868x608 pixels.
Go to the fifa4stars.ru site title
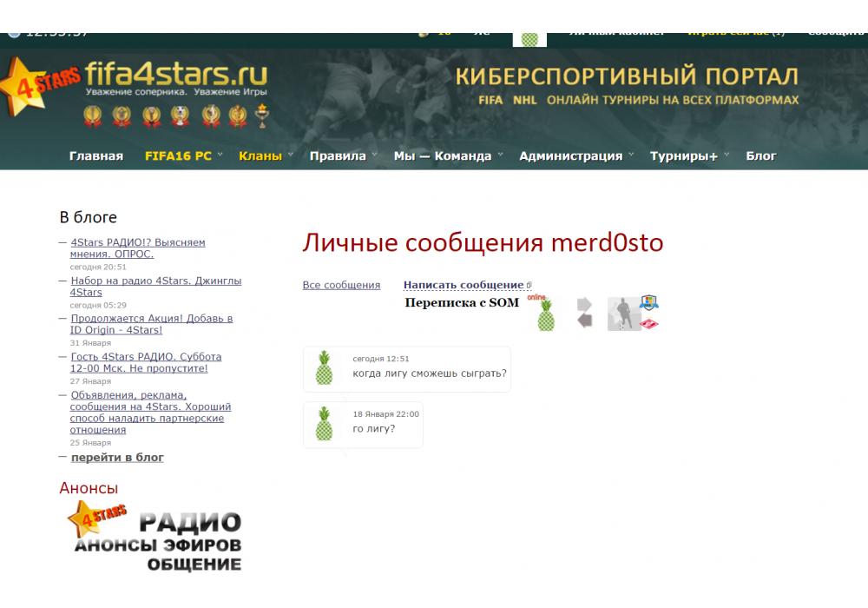click(x=176, y=74)
